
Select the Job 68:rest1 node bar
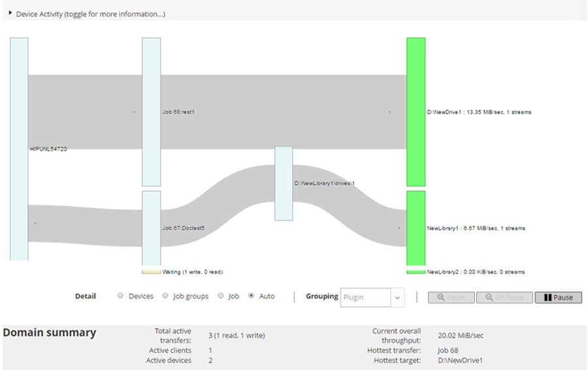(151, 112)
